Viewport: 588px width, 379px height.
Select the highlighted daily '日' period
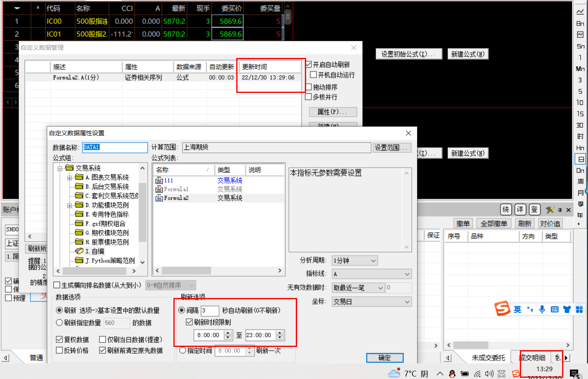click(x=581, y=159)
